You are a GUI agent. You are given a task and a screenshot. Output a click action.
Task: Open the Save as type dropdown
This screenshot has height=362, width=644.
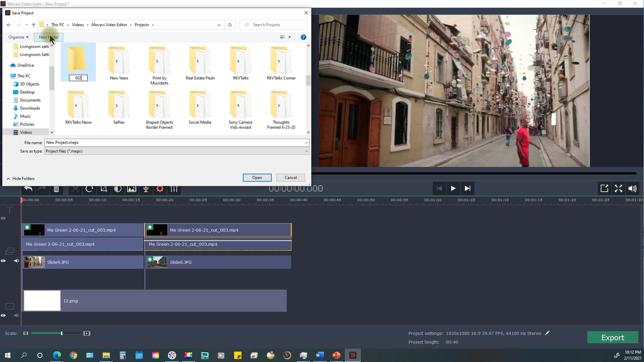click(x=306, y=151)
